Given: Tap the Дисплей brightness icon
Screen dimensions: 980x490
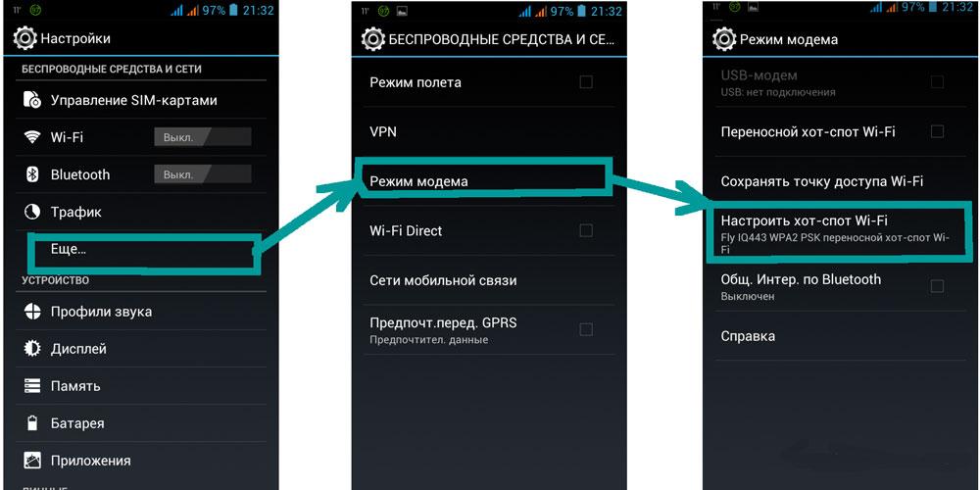Looking at the screenshot, I should click(32, 349).
